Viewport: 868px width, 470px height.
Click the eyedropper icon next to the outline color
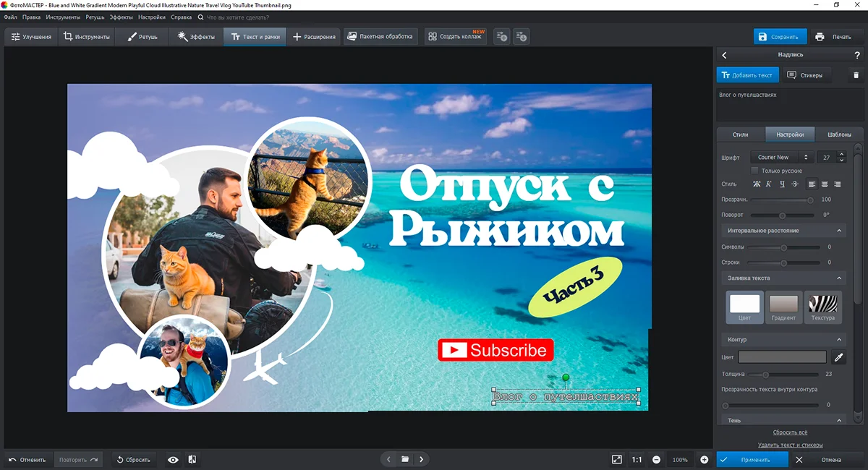838,357
